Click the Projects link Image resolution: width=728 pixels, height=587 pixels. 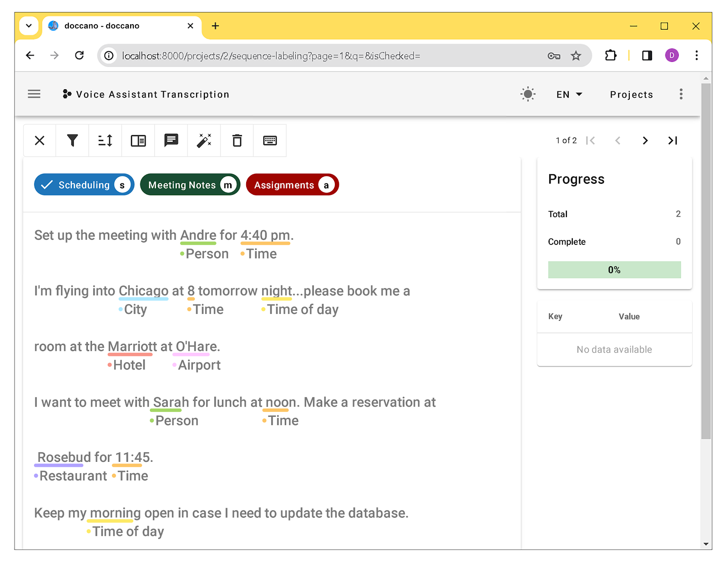pos(632,94)
